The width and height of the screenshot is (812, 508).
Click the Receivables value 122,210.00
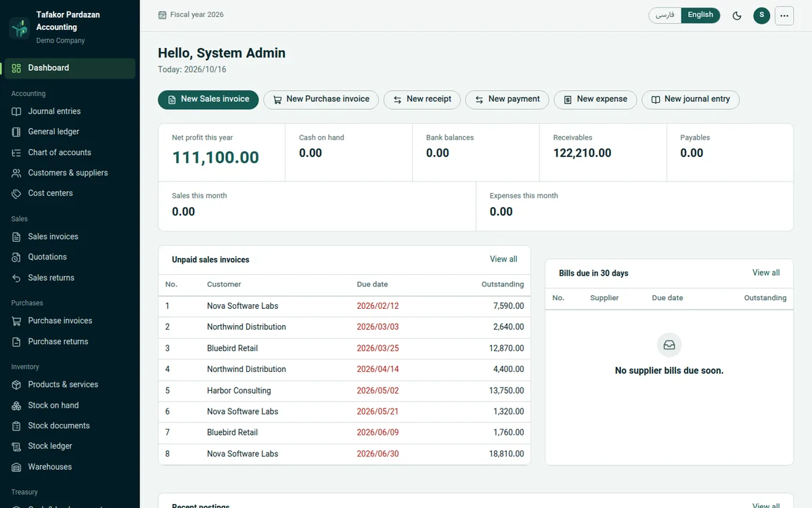pyautogui.click(x=582, y=153)
